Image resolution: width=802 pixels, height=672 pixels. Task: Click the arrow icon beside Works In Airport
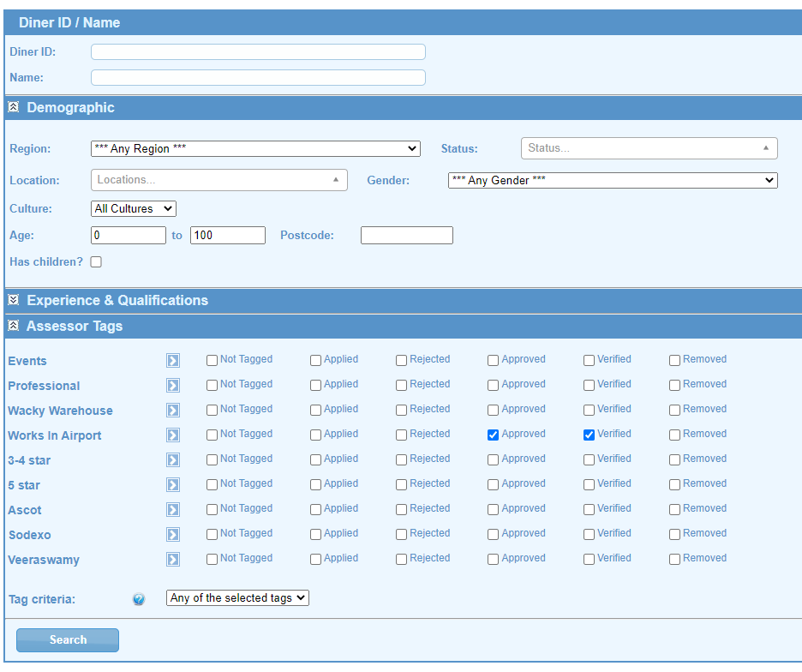[x=173, y=435]
